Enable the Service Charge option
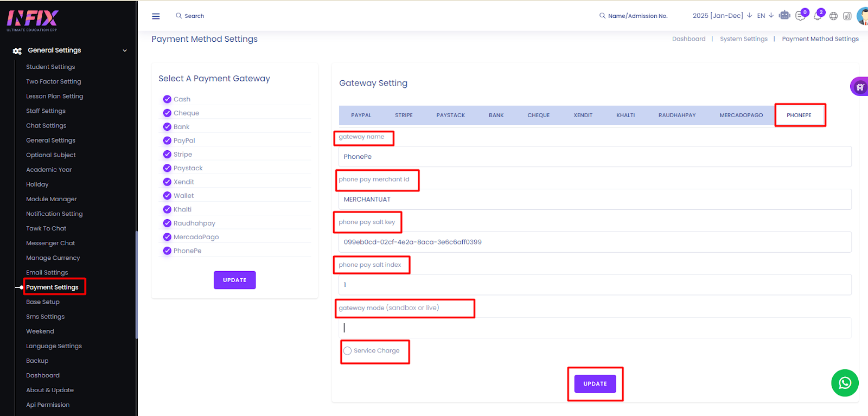 [348, 351]
